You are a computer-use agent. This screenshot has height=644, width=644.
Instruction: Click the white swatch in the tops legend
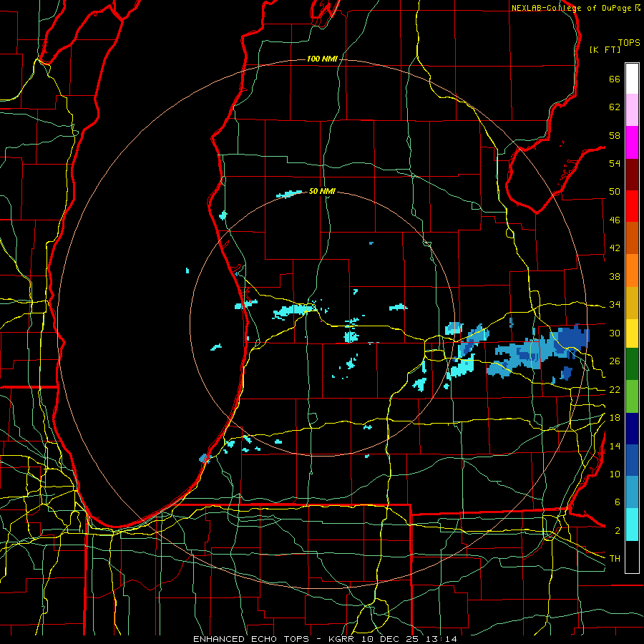click(632, 79)
